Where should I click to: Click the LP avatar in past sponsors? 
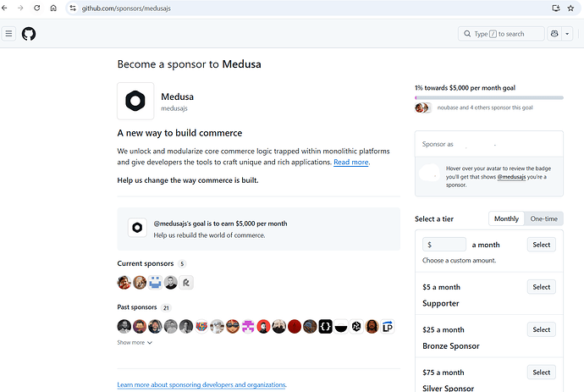tap(388, 326)
